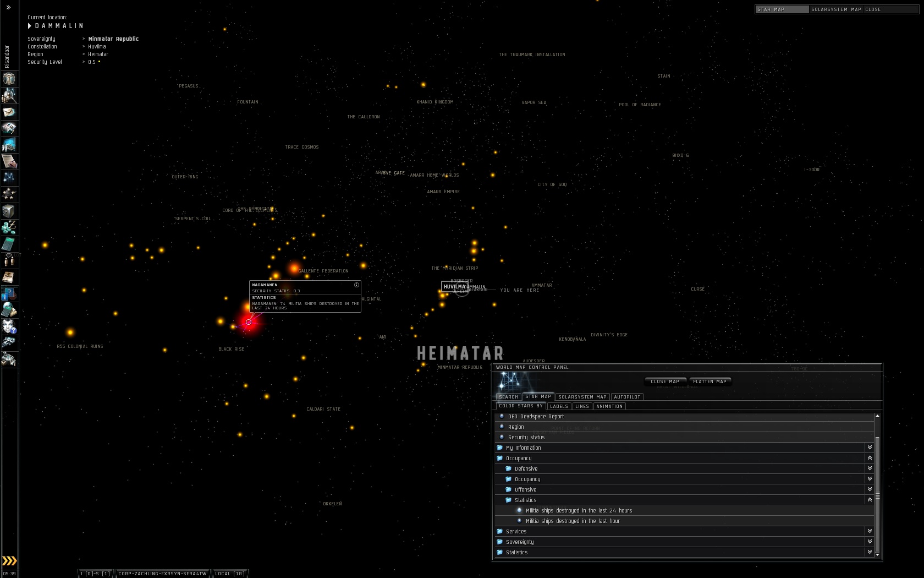
Task: Open People and Places magnifier icon
Action: (x=9, y=95)
